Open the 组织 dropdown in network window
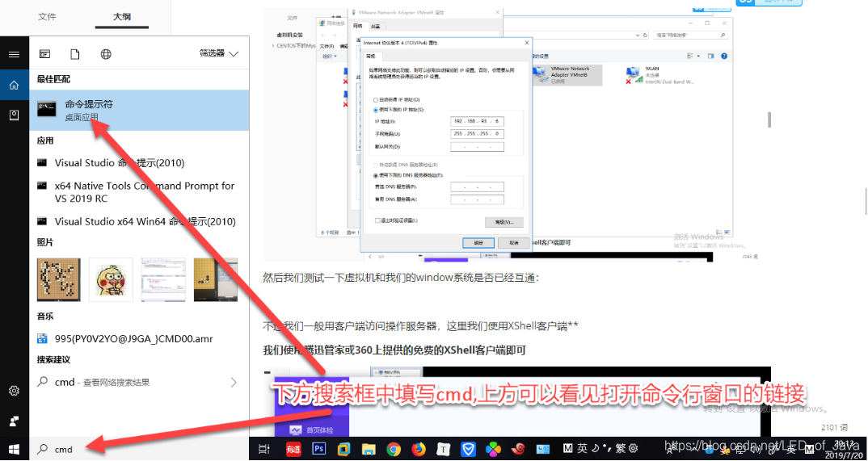868x461 pixels. [x=330, y=57]
